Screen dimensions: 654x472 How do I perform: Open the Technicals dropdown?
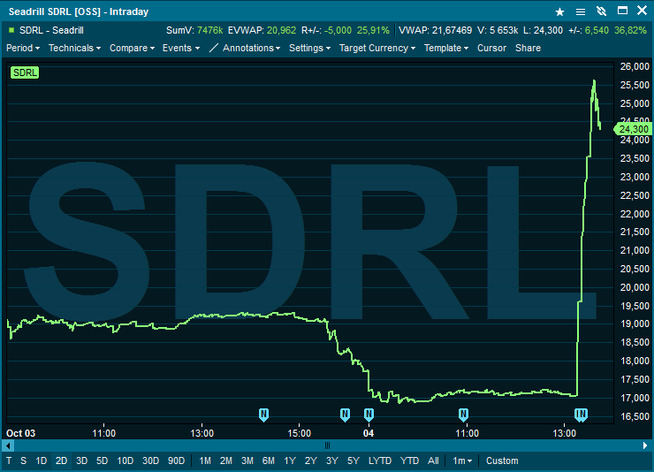[x=75, y=48]
